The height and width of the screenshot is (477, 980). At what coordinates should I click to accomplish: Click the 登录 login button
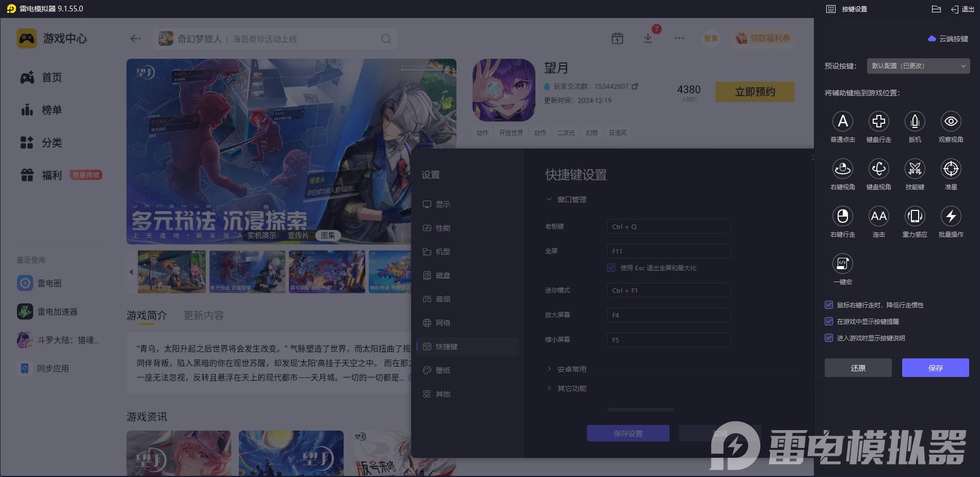pos(711,38)
